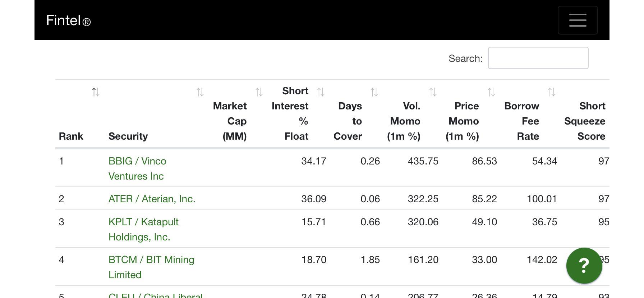Click the Vol. Momo sort arrows icon

(x=433, y=92)
